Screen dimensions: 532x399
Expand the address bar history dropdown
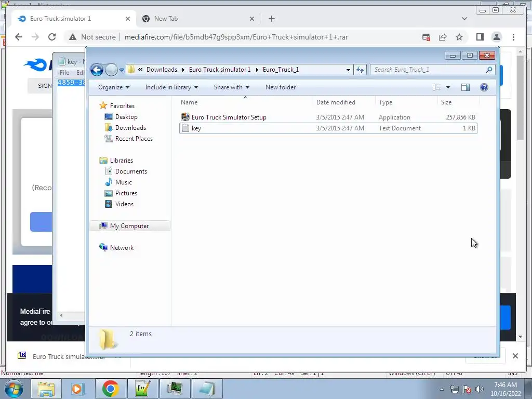[348, 70]
